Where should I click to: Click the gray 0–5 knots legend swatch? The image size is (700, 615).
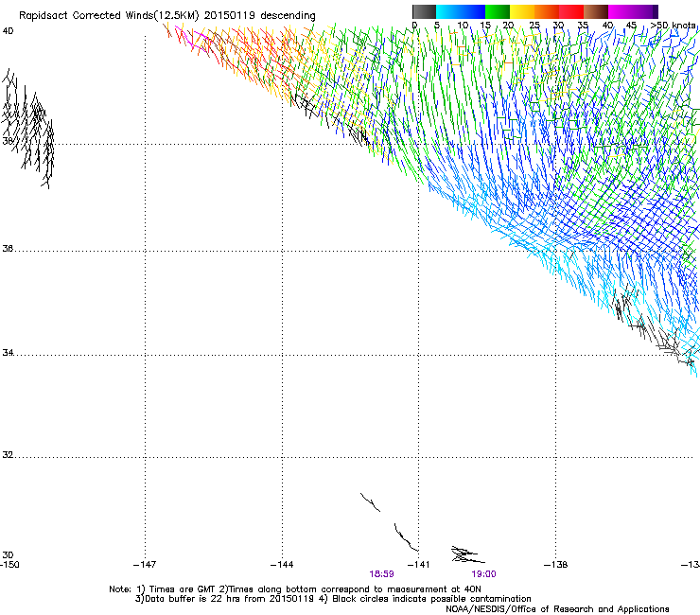pyautogui.click(x=424, y=11)
